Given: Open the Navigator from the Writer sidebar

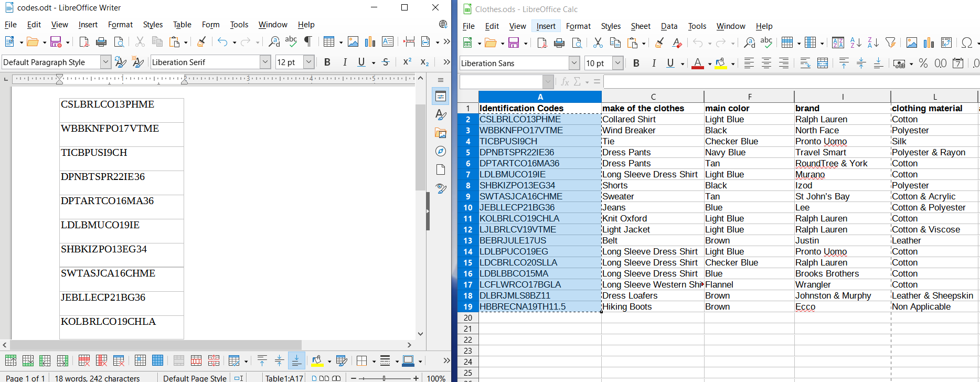Looking at the screenshot, I should pos(441,151).
